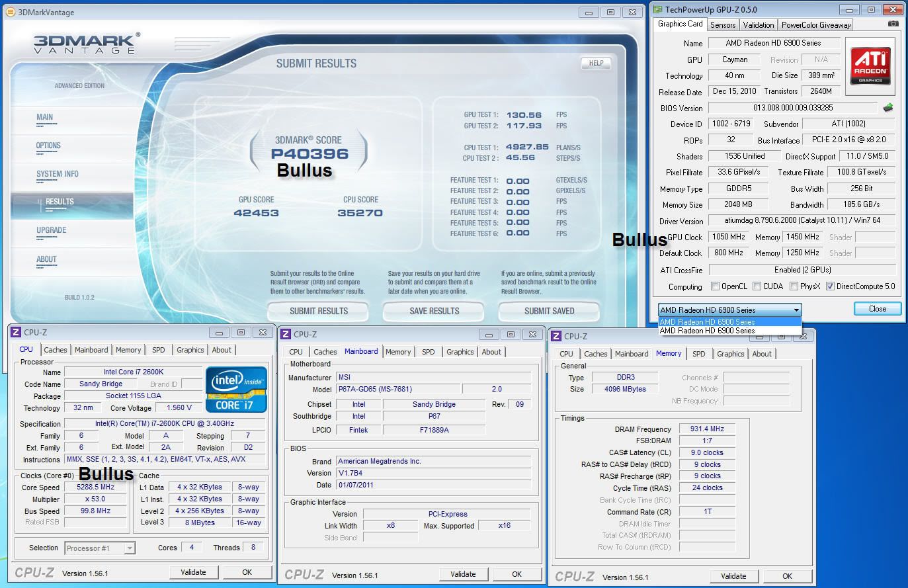The width and height of the screenshot is (908, 588).
Task: Click the Core Voltage value 1.560 V
Action: [x=179, y=407]
